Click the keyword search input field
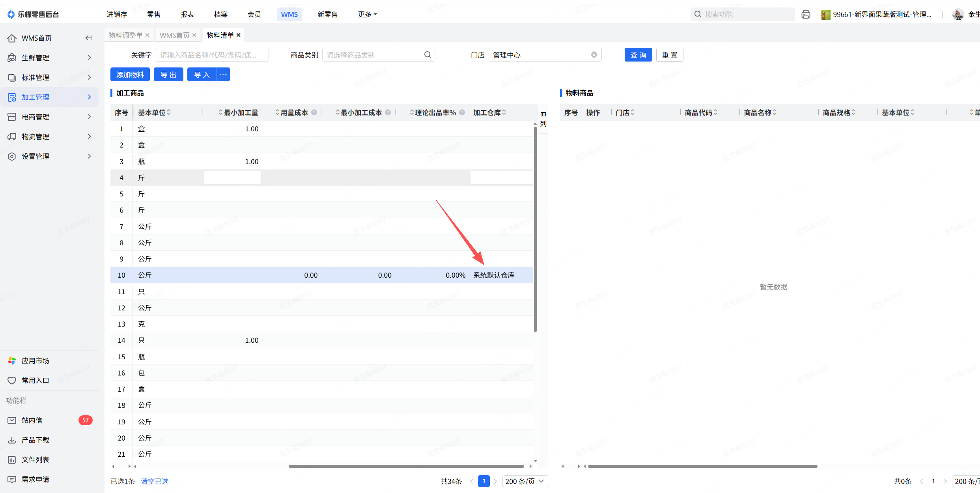 (212, 55)
